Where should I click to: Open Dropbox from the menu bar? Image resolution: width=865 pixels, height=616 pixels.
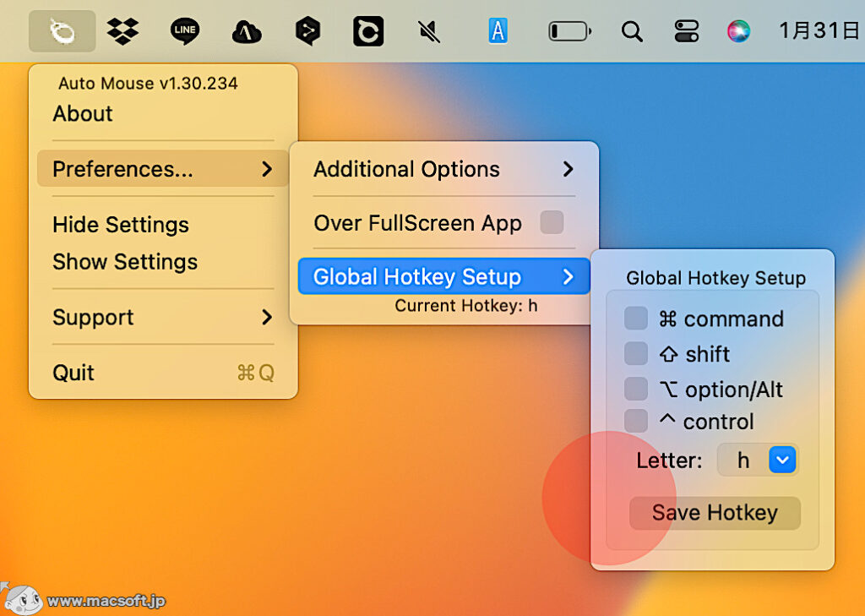(x=122, y=30)
